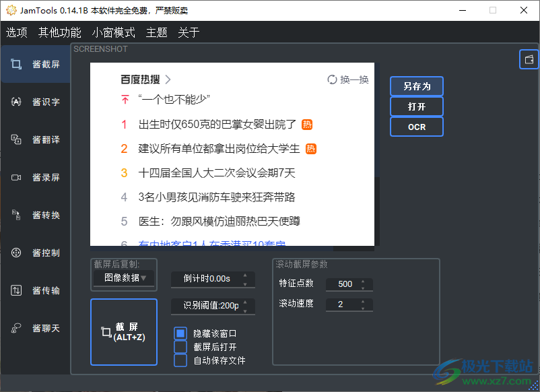540x392 pixels.
Task: Open the 酱识字 OCR sidebar tab
Action: pyautogui.click(x=35, y=102)
